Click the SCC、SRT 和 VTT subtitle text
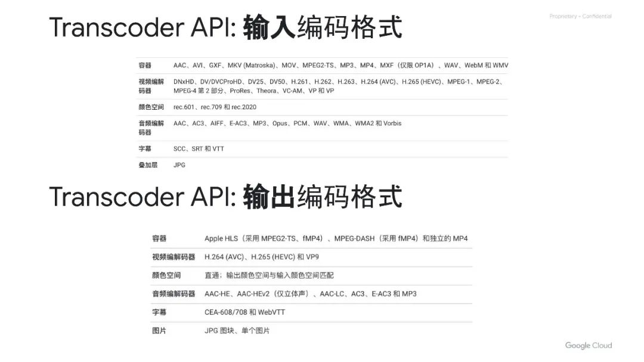Image resolution: width=644 pixels, height=362 pixels. pyautogui.click(x=199, y=148)
